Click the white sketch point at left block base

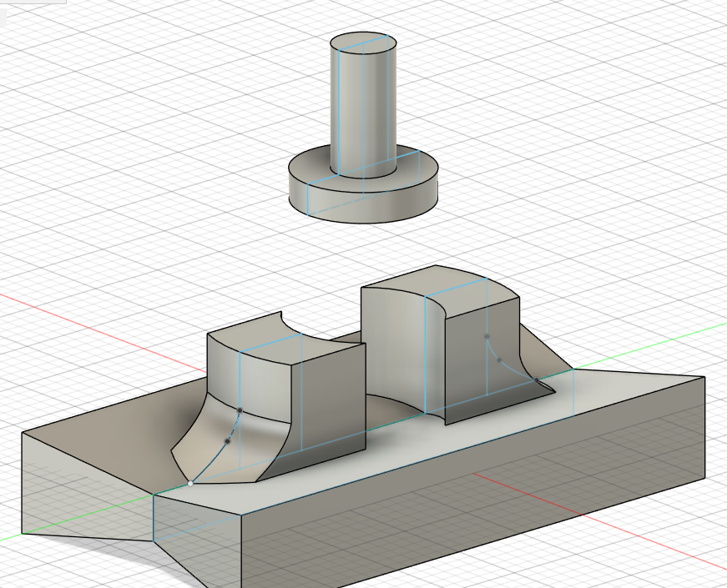[x=191, y=482]
